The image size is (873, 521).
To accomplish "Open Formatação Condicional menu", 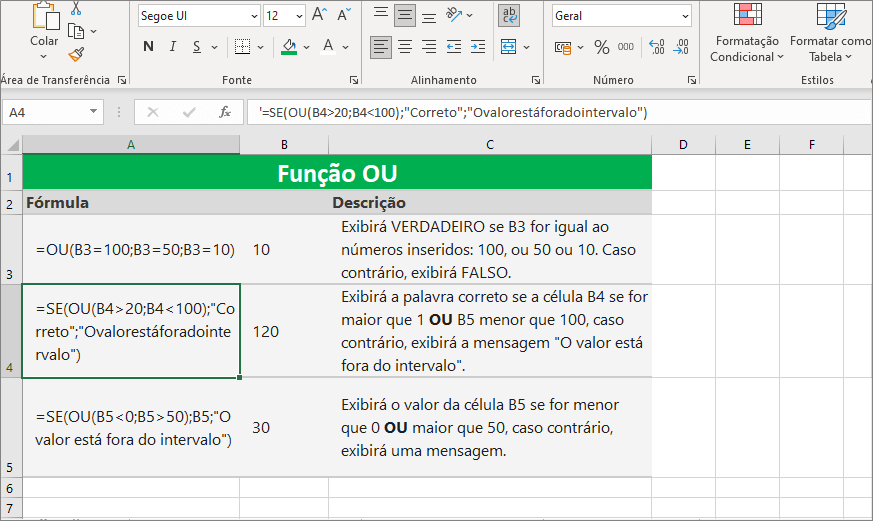I will pyautogui.click(x=747, y=33).
